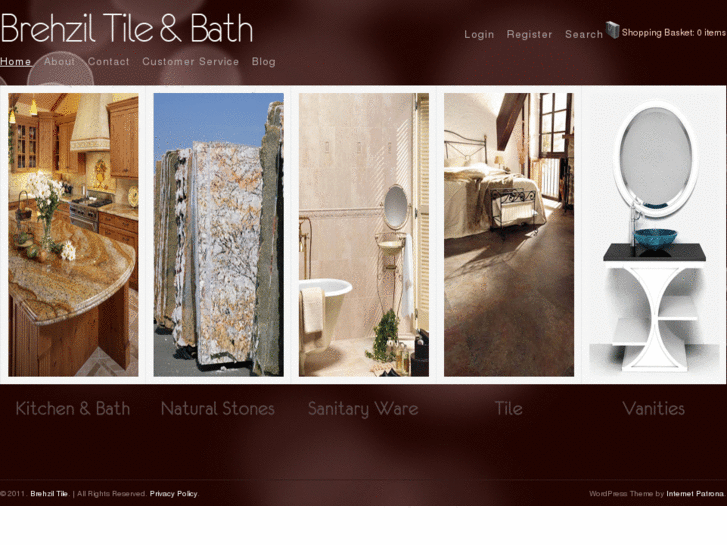
Task: Open the natural stone slabs image
Action: pos(218,235)
